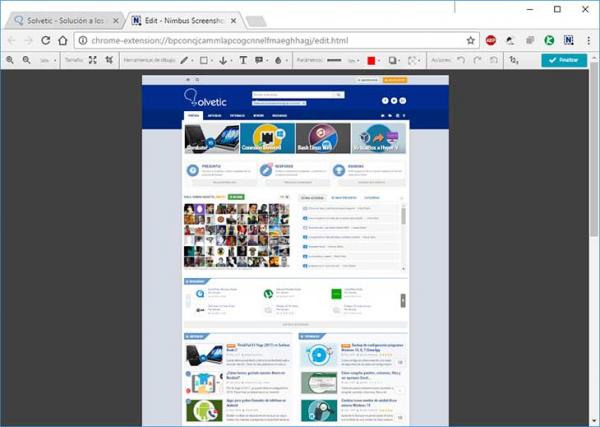Expand the arrow tool options
This screenshot has width=600, height=427.
231,60
